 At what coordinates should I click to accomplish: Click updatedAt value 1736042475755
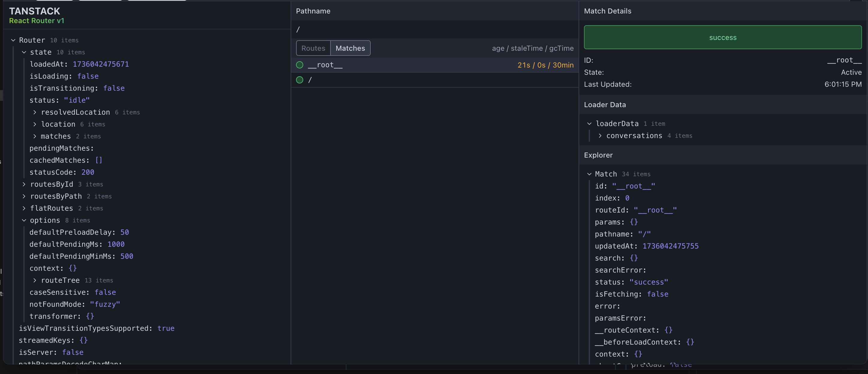pyautogui.click(x=671, y=246)
